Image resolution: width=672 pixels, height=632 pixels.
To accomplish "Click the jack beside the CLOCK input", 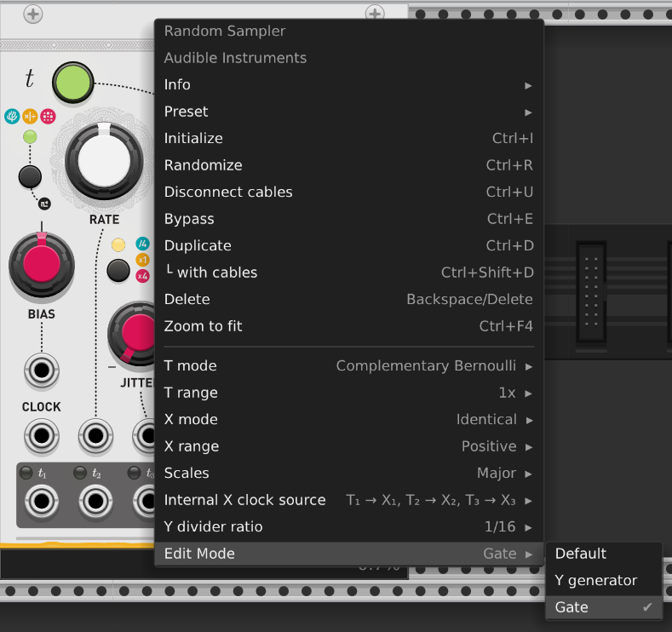I will [94, 437].
